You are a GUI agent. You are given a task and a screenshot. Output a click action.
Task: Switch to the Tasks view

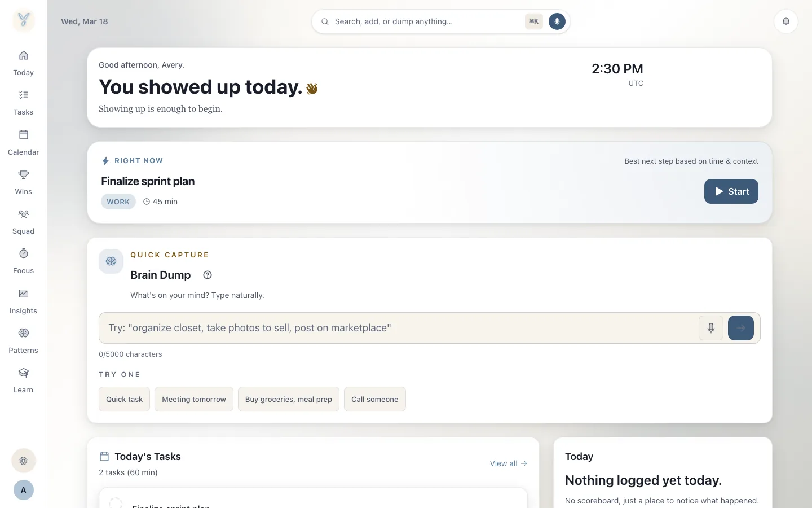[23, 103]
